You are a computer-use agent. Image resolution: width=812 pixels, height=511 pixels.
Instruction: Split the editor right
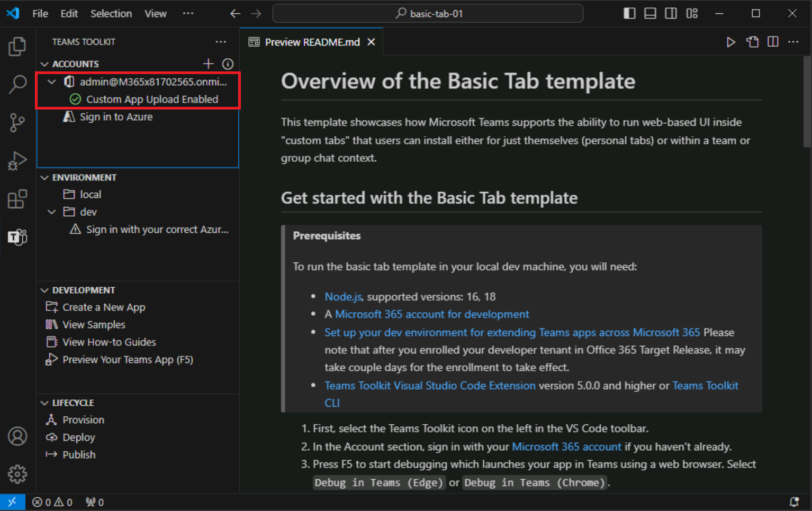773,42
